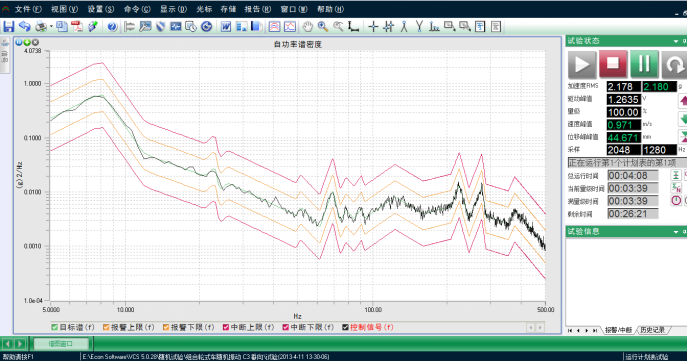Toggle the 控制信号(f) checkbox
The height and width of the screenshot is (361, 687).
tap(345, 327)
